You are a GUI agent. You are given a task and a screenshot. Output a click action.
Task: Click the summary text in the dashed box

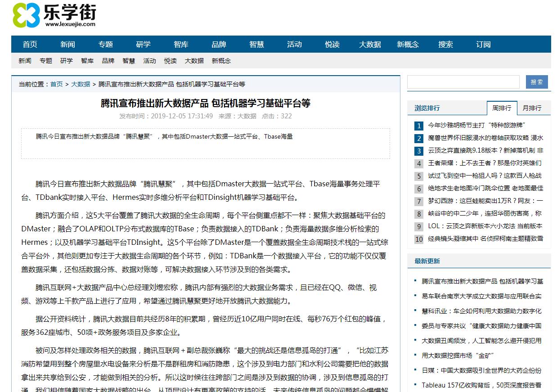164,136
